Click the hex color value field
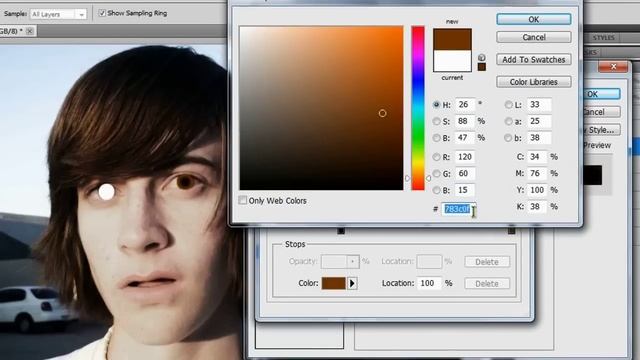 click(458, 209)
